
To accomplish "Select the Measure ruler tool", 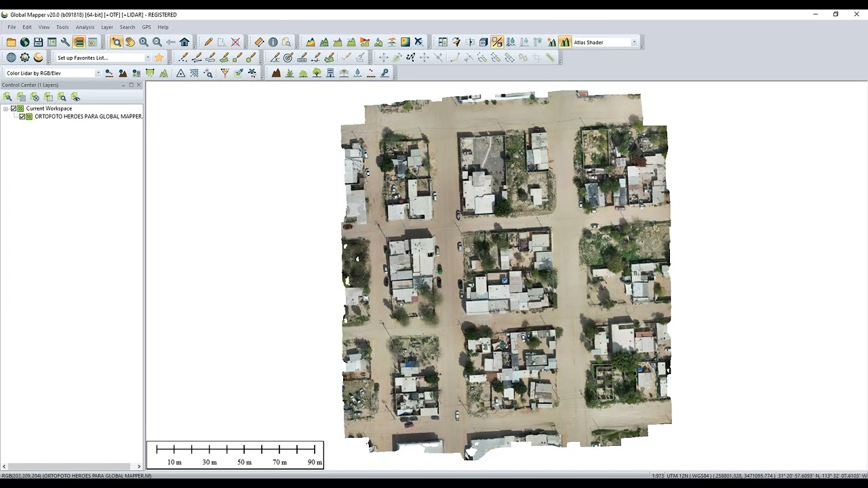I will pyautogui.click(x=259, y=42).
